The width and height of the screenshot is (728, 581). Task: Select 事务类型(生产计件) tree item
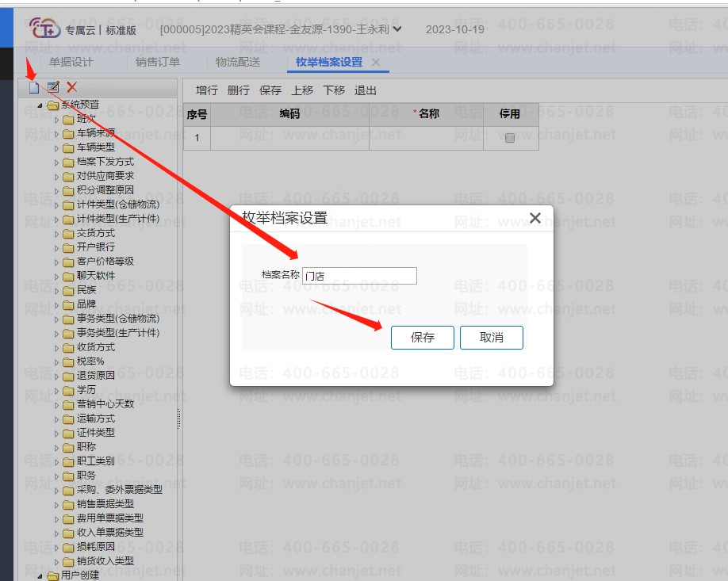click(x=118, y=333)
